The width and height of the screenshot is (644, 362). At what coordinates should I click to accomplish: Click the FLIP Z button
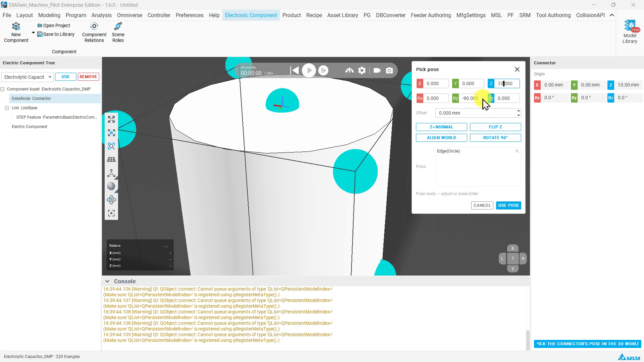[495, 127]
